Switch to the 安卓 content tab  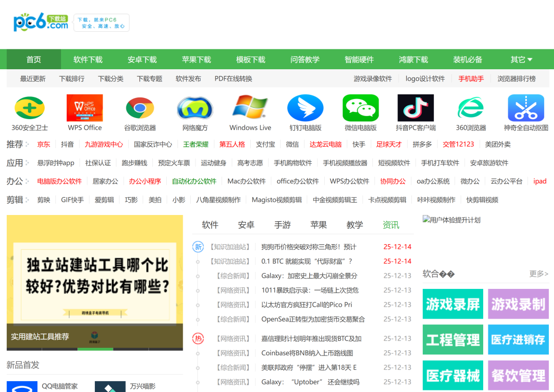246,225
